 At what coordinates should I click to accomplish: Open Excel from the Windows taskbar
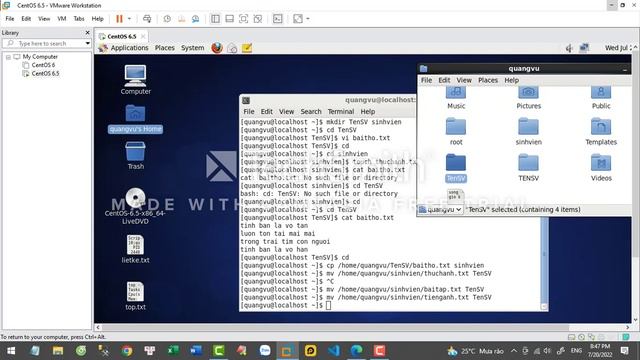click(x=173, y=351)
